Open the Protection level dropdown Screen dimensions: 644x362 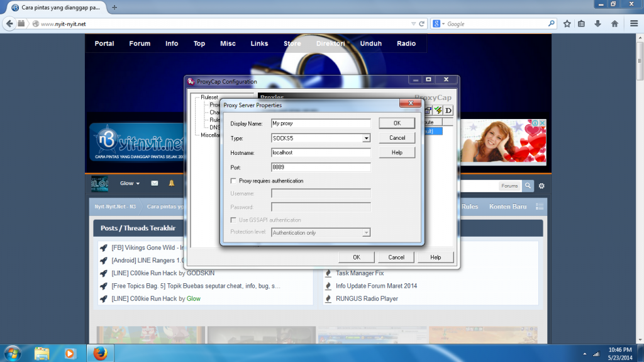click(x=366, y=233)
